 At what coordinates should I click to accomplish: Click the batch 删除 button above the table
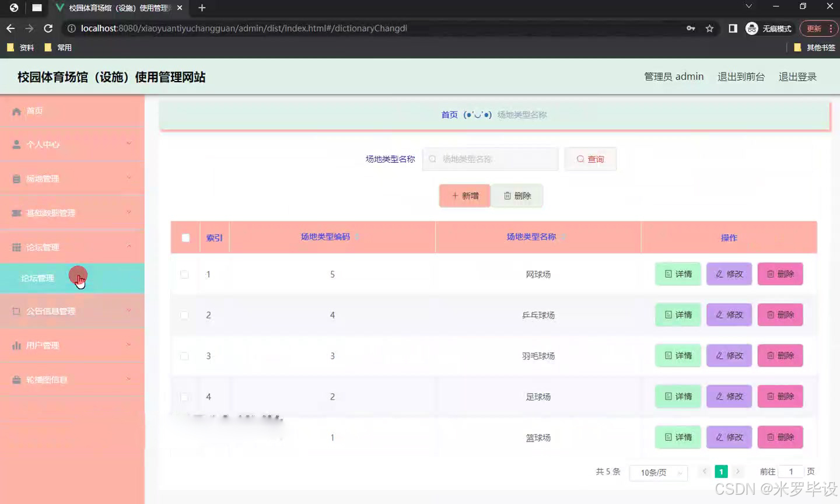(x=517, y=196)
